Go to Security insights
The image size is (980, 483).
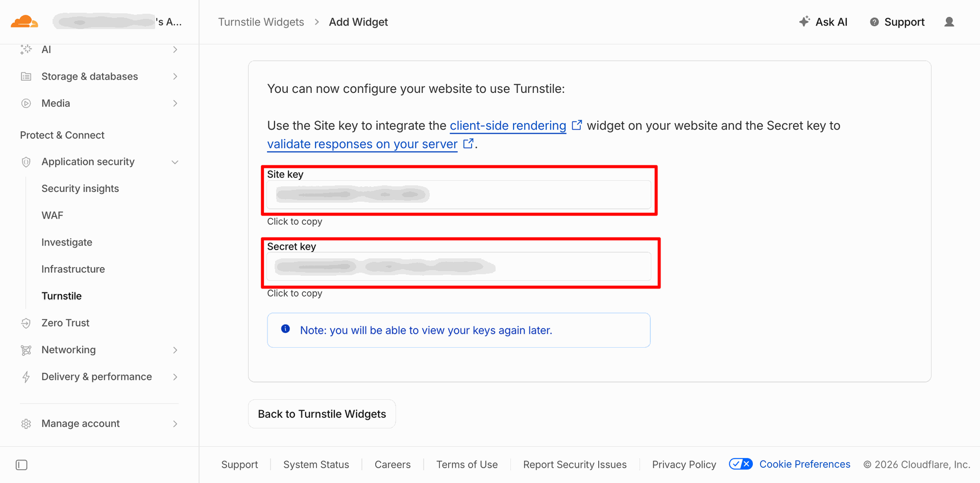pos(80,188)
